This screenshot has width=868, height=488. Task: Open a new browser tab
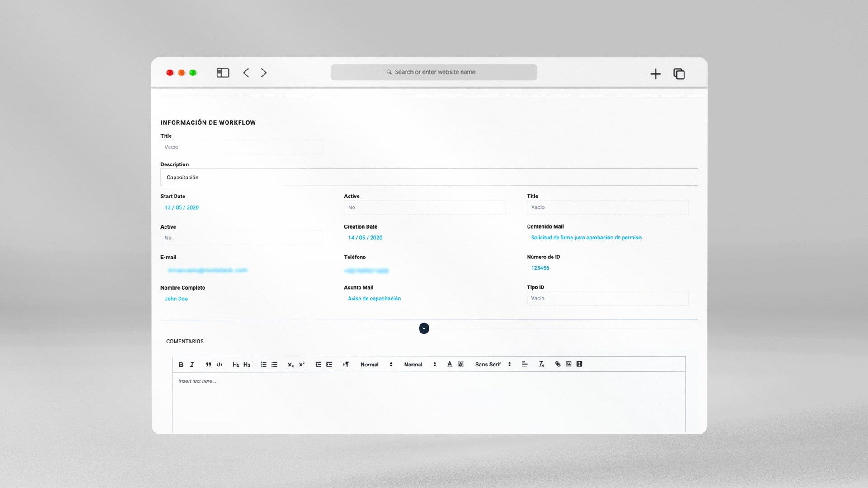(656, 74)
